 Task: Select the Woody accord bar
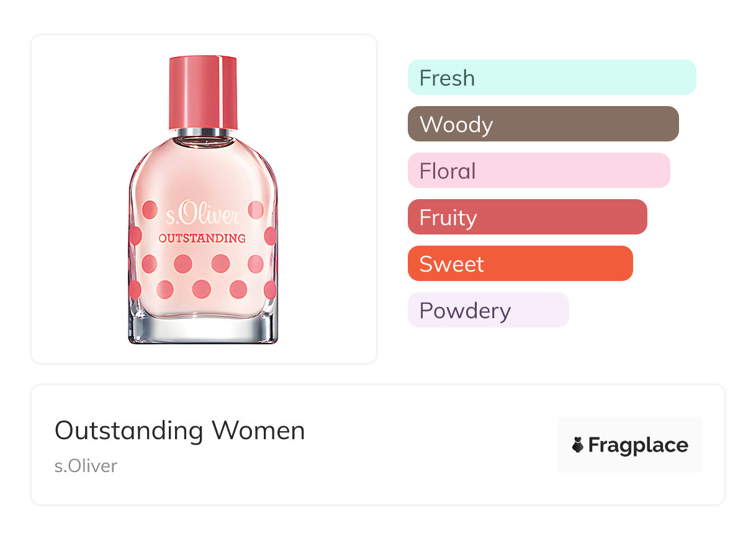543,124
